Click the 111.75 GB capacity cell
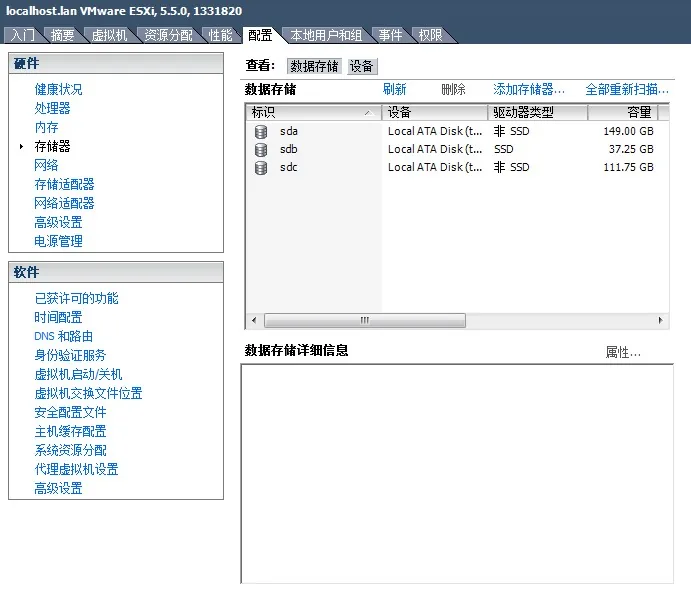Image resolution: width=691 pixels, height=605 pixels. [628, 167]
